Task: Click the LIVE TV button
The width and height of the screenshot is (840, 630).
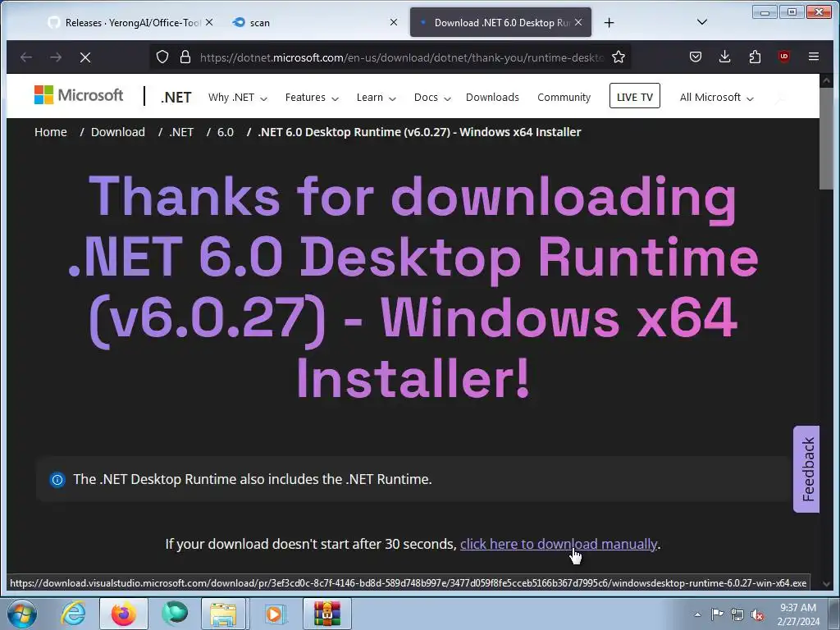Action: (x=634, y=97)
